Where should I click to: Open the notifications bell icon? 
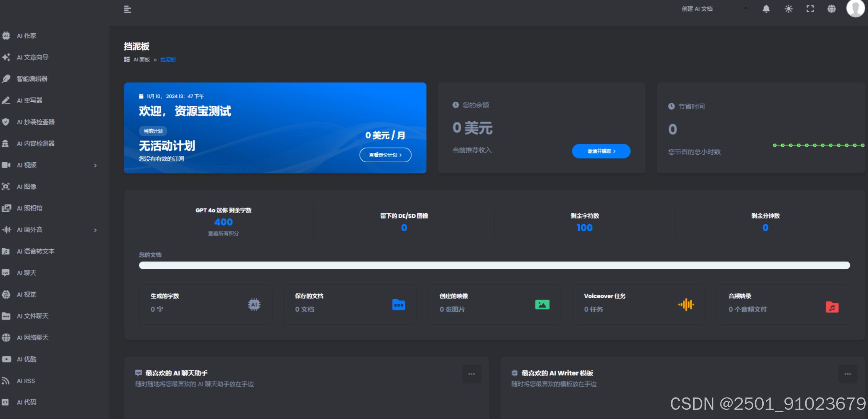tap(766, 8)
